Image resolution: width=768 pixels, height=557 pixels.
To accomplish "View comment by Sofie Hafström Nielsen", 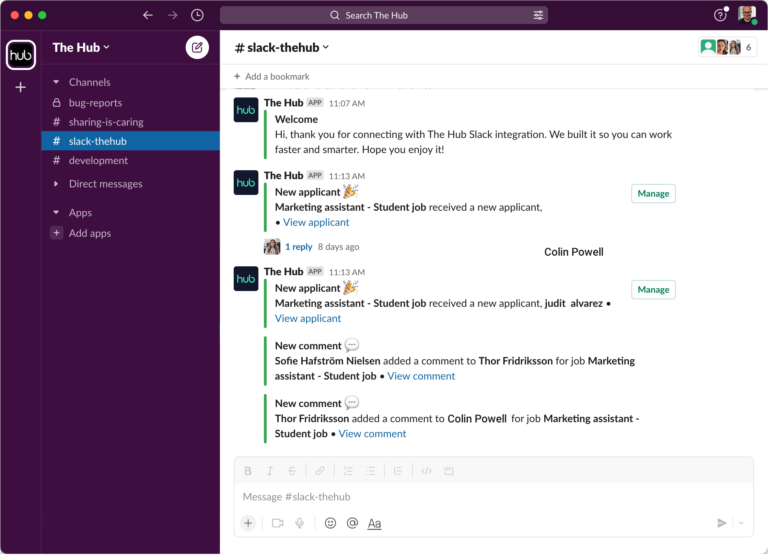I will (421, 376).
